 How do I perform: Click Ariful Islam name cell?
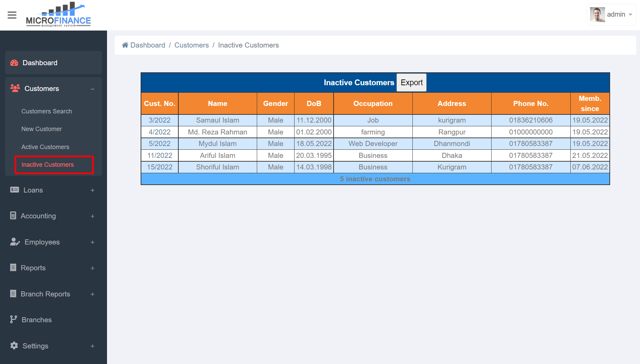[217, 156]
